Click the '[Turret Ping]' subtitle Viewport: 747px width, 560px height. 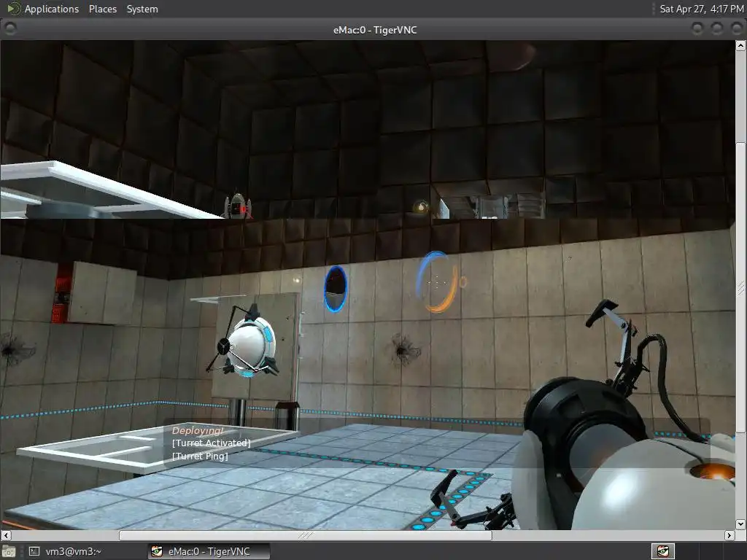(x=200, y=456)
